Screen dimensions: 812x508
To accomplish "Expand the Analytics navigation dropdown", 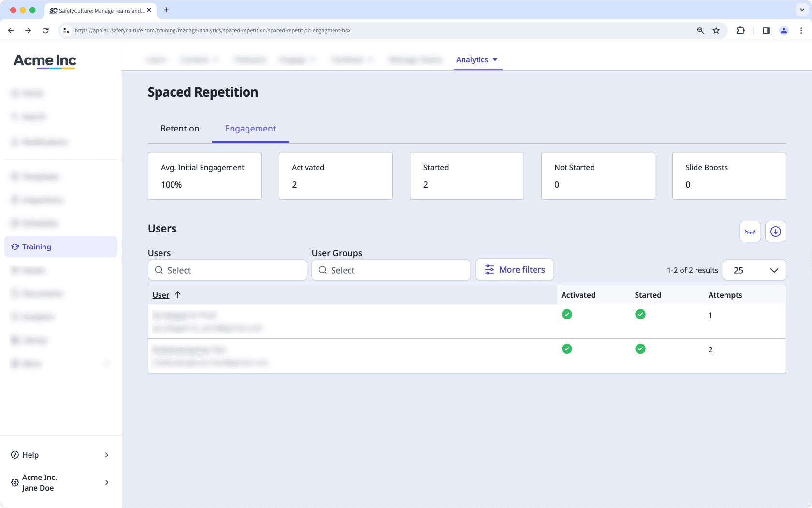I will point(478,59).
